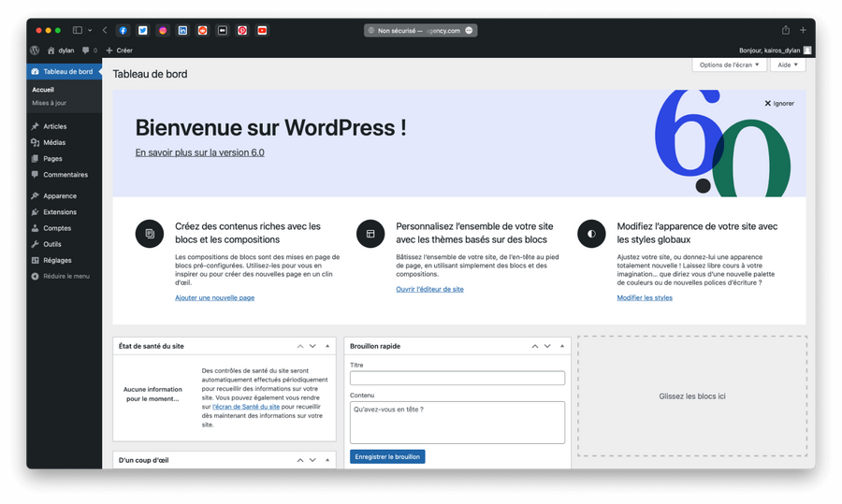Move État de santé du site panel up
The height and width of the screenshot is (504, 842).
tap(300, 346)
